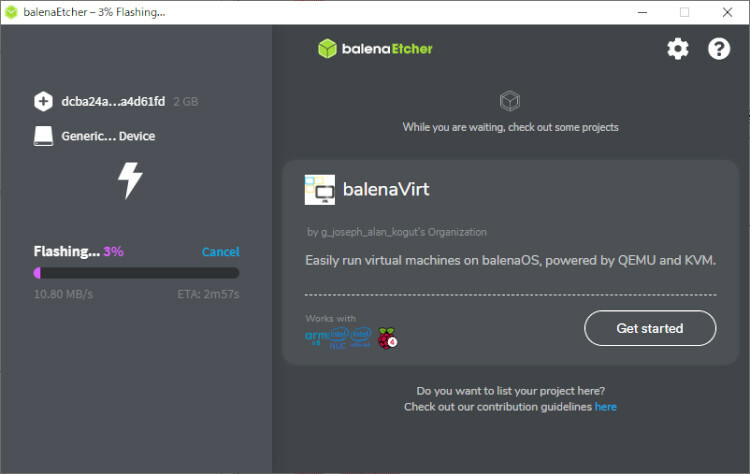Open the settings gear icon
The image size is (750, 474).
click(x=678, y=49)
